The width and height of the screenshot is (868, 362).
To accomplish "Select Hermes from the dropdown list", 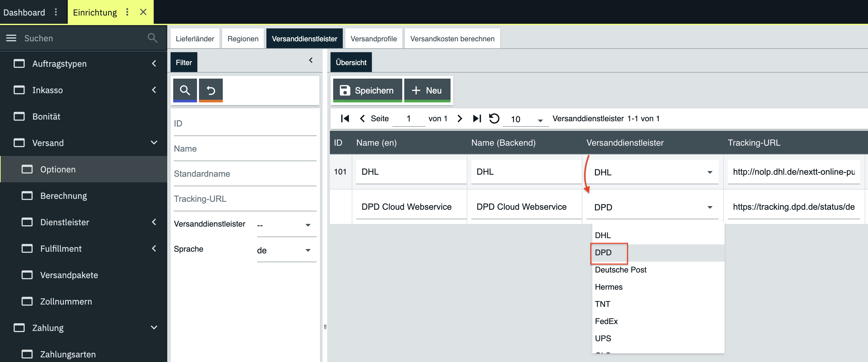I will click(x=609, y=287).
